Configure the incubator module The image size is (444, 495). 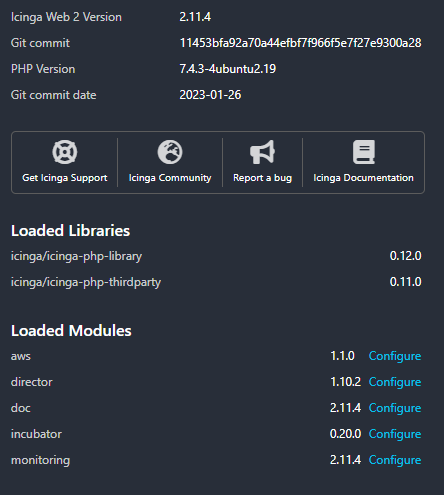(x=395, y=434)
